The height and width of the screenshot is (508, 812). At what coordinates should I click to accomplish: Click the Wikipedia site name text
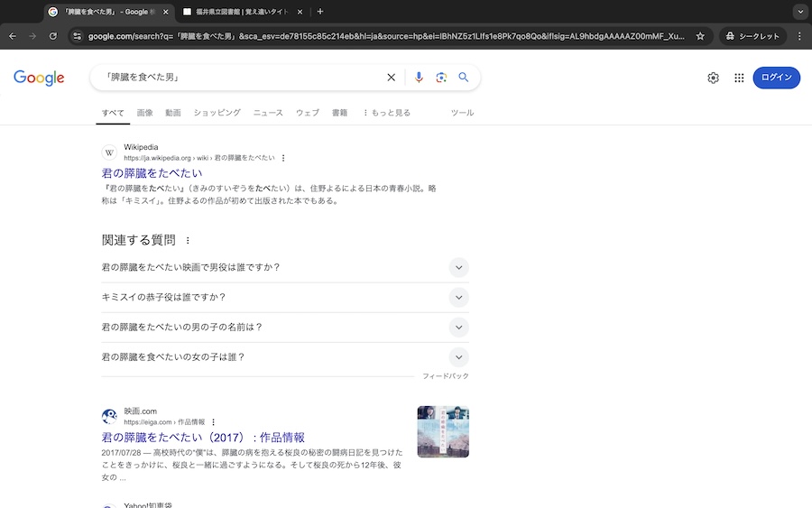[141, 147]
